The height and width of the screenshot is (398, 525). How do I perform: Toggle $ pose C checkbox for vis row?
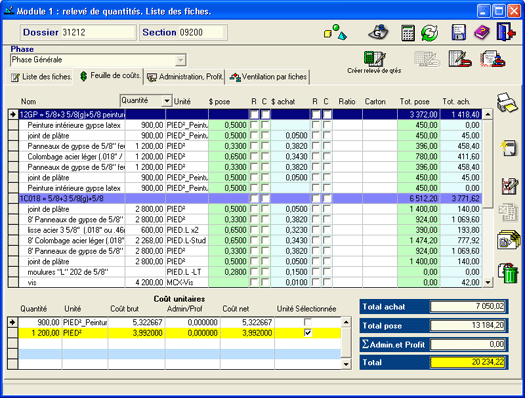coord(265,283)
